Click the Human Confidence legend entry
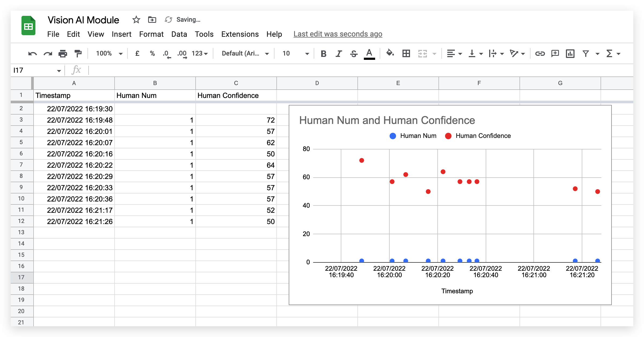 [478, 136]
